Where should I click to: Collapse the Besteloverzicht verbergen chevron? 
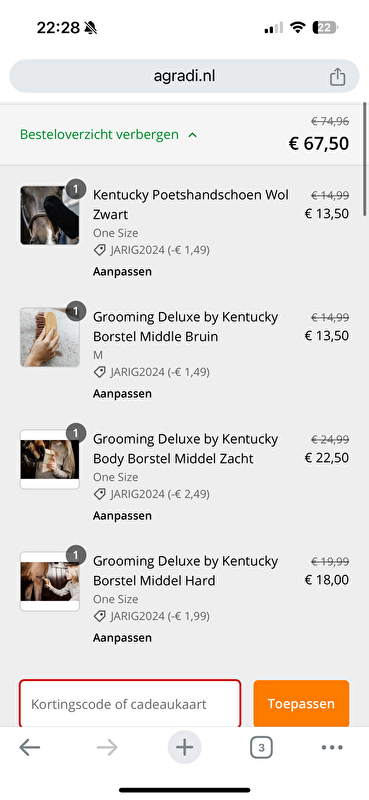tap(192, 135)
